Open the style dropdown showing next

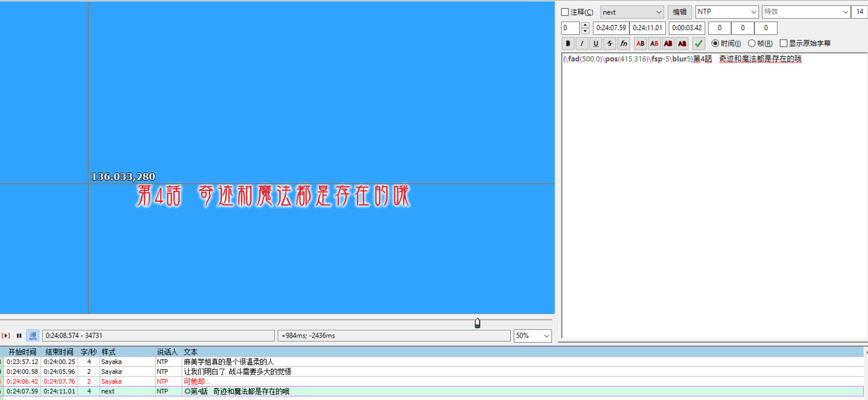tap(632, 12)
